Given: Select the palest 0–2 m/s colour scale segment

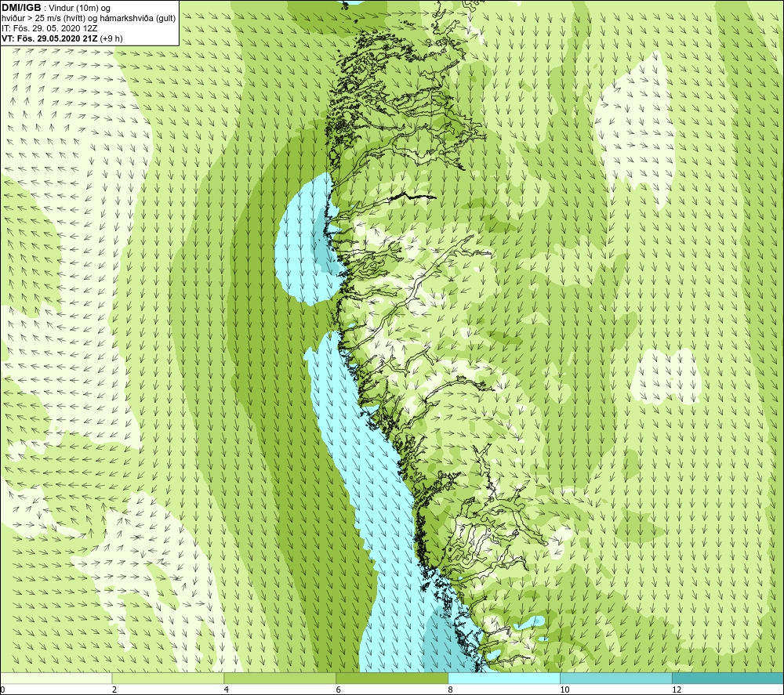Looking at the screenshot, I should (x=56, y=678).
